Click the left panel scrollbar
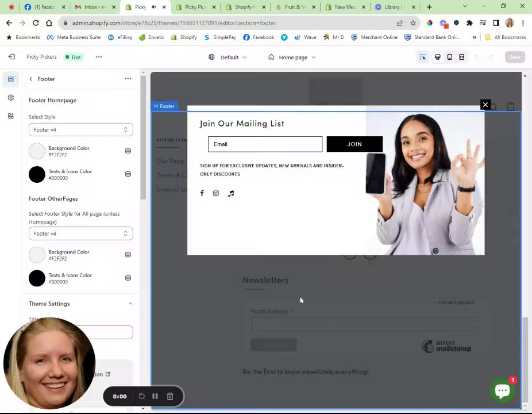The width and height of the screenshot is (532, 414). [x=143, y=137]
